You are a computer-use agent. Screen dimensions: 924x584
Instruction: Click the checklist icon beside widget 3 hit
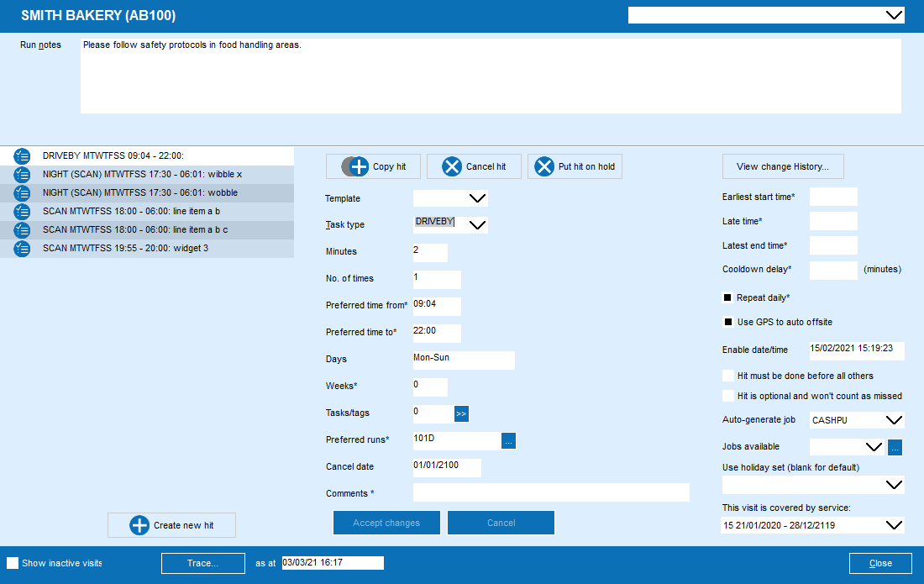point(22,248)
